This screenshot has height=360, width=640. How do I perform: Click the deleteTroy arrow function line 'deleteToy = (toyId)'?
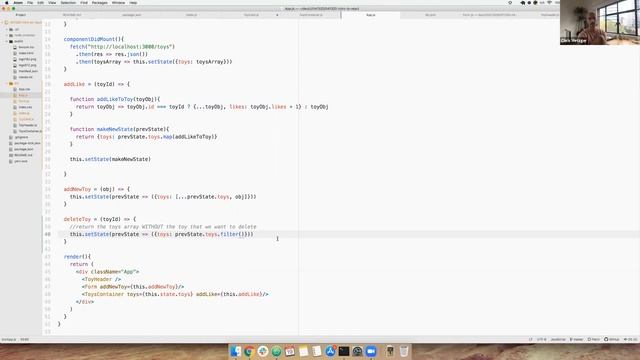[100, 219]
